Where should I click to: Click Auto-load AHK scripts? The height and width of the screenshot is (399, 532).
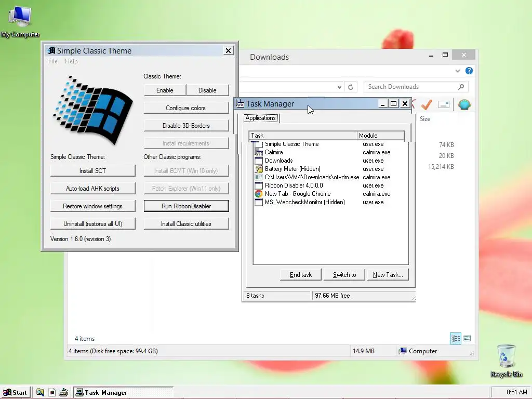tap(92, 188)
